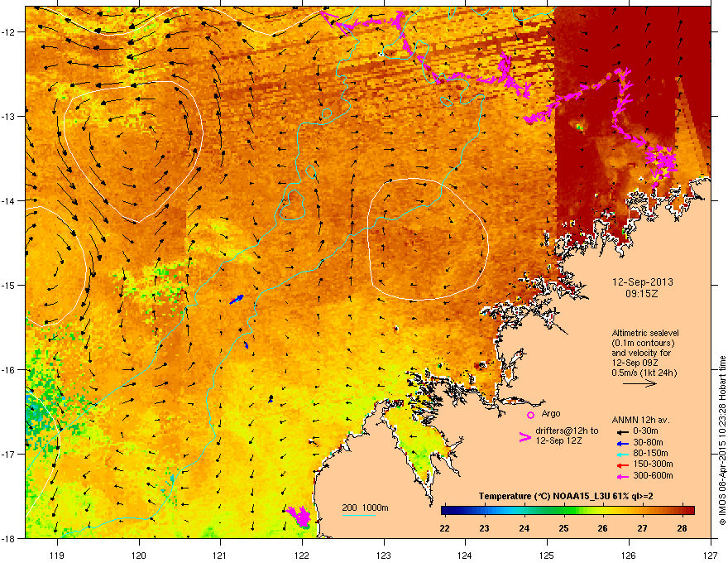The width and height of the screenshot is (728, 563).
Task: Click the magenta drifter cluster near 122E 18S
Action: click(299, 517)
